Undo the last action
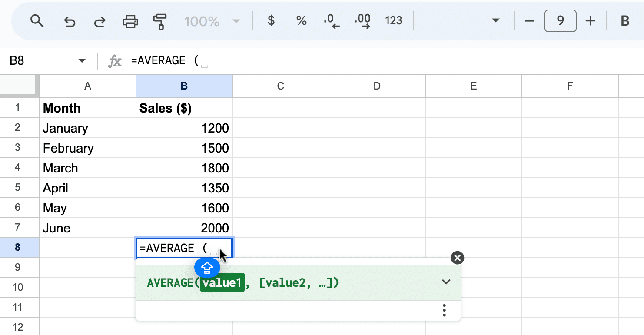 (70, 21)
